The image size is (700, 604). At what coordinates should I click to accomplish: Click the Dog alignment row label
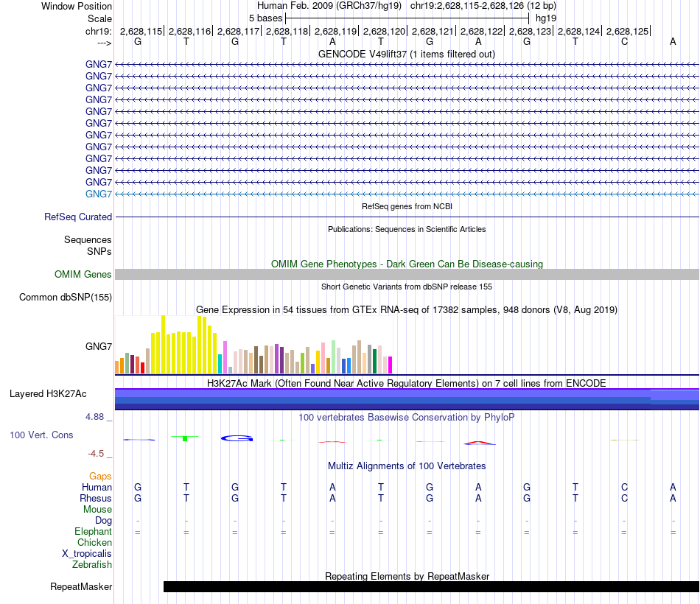point(104,521)
